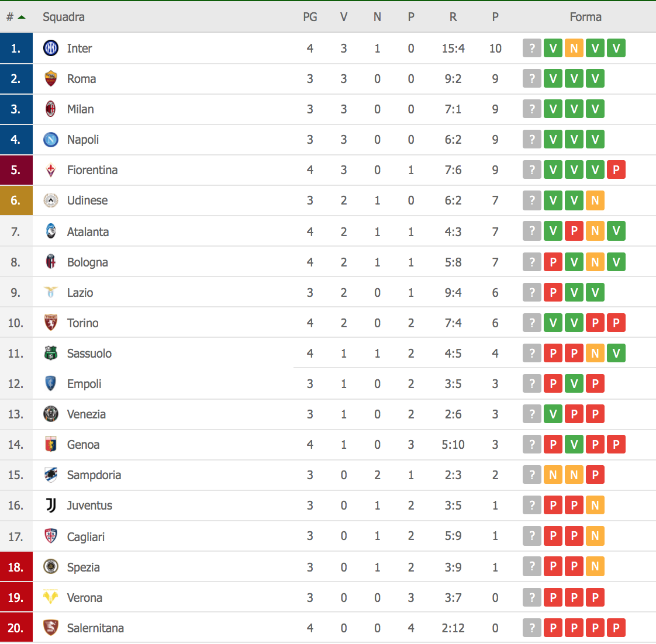Image resolution: width=656 pixels, height=644 pixels.
Task: Click Sassuolo's green V win badge
Action: coord(616,354)
